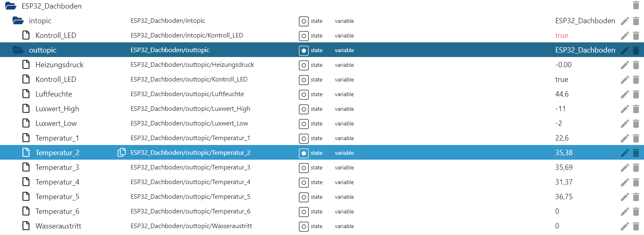Screen dimensions: 644x235
Task: Edit the outtopic folder with pencil icon
Action: (624, 50)
